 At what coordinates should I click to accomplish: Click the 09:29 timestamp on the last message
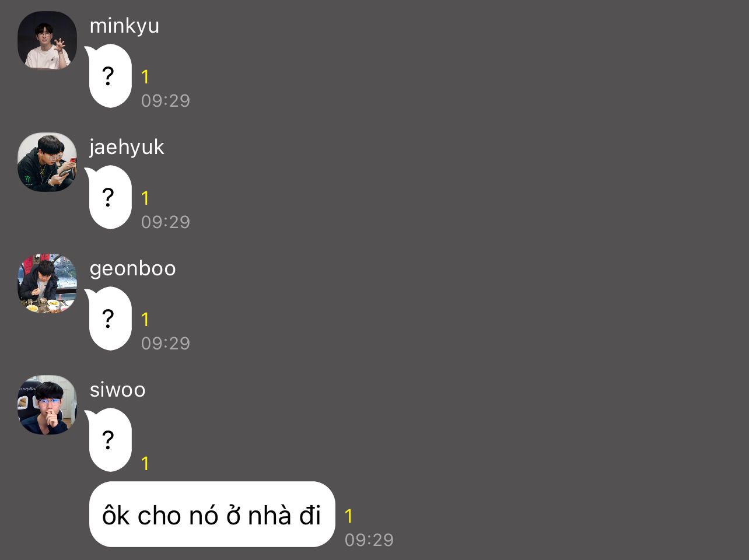click(369, 540)
